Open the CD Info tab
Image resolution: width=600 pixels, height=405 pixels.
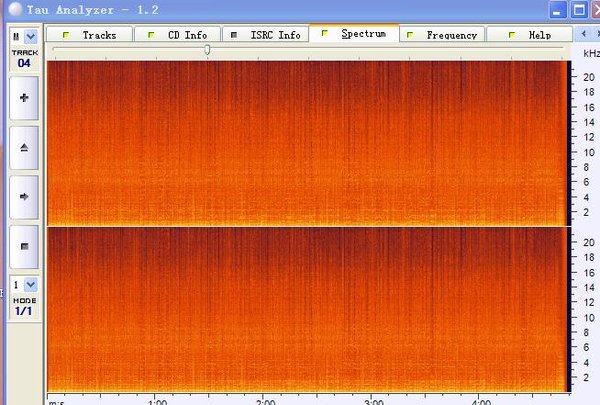coord(178,35)
